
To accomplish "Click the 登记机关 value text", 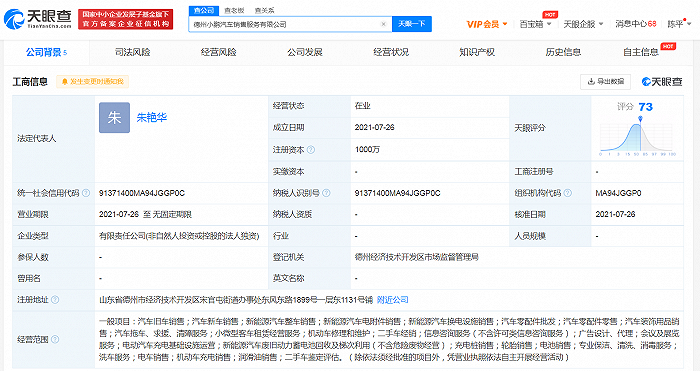I will (417, 257).
